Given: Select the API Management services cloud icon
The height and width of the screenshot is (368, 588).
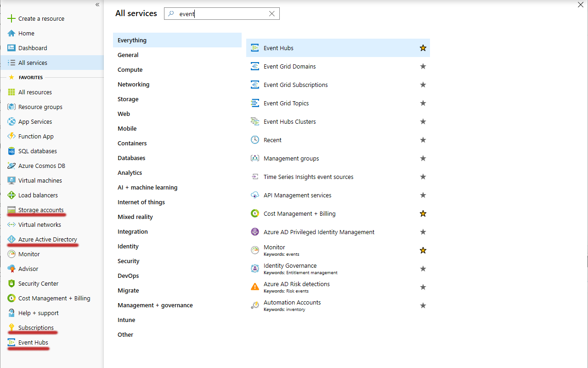Looking at the screenshot, I should tap(255, 195).
